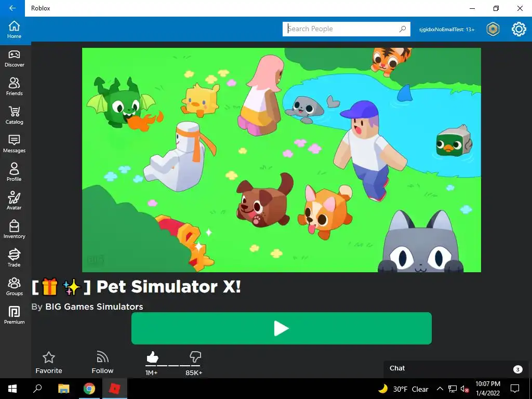Open the Discover page
This screenshot has width=532, height=399.
[x=14, y=59]
